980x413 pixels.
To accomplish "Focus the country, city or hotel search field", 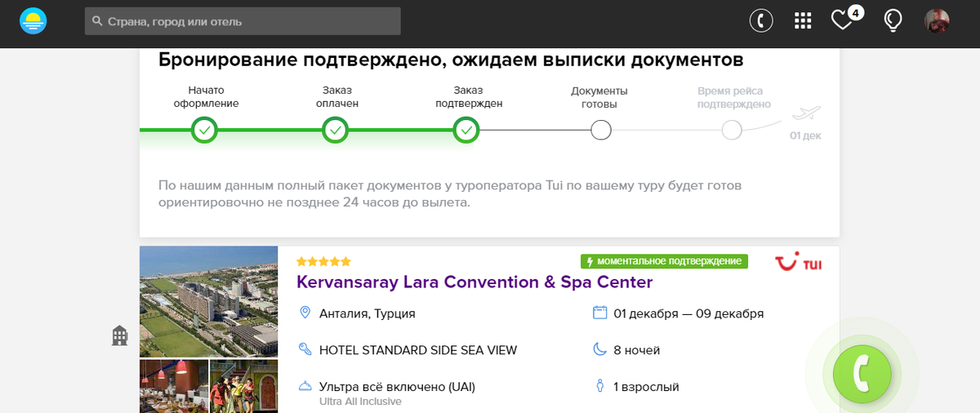I will (x=243, y=21).
